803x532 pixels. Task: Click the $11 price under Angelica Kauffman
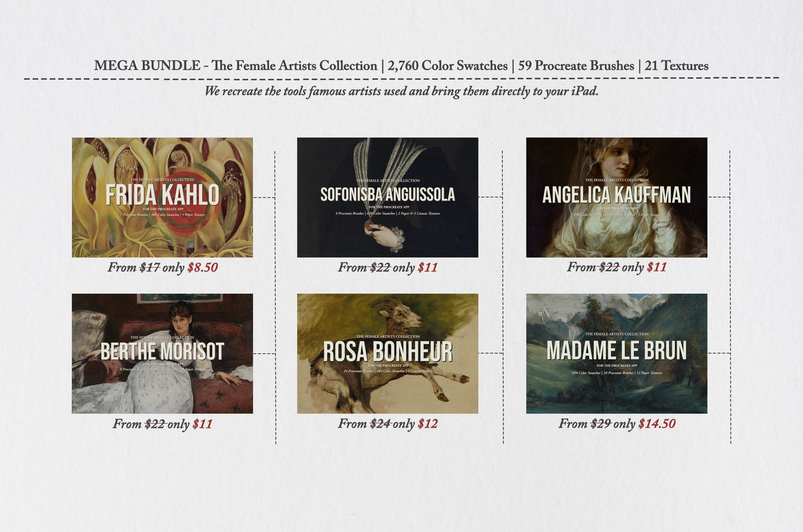point(657,267)
